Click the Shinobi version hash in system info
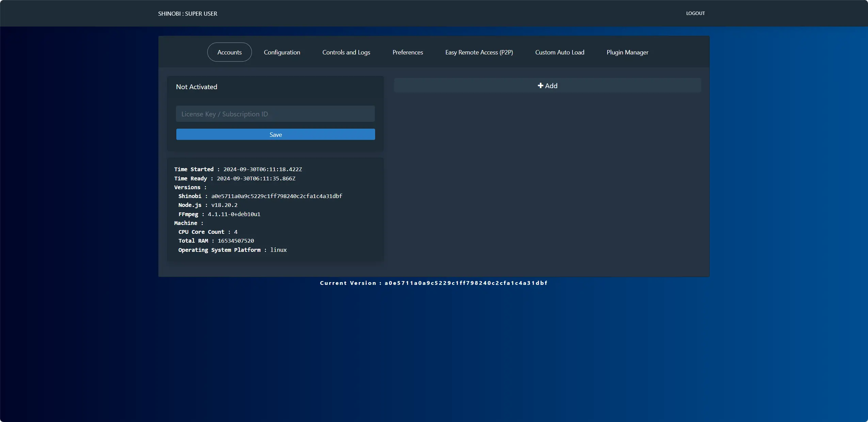This screenshot has height=422, width=868. pos(276,196)
